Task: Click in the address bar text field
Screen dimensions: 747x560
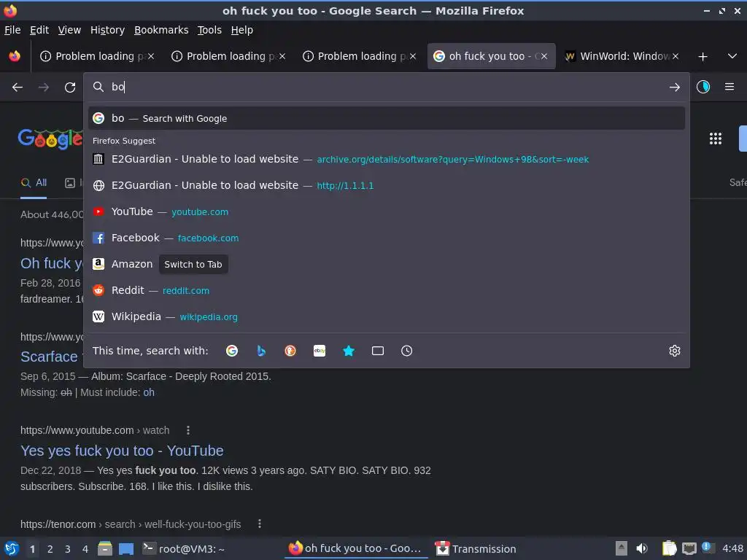Action: 386,87
